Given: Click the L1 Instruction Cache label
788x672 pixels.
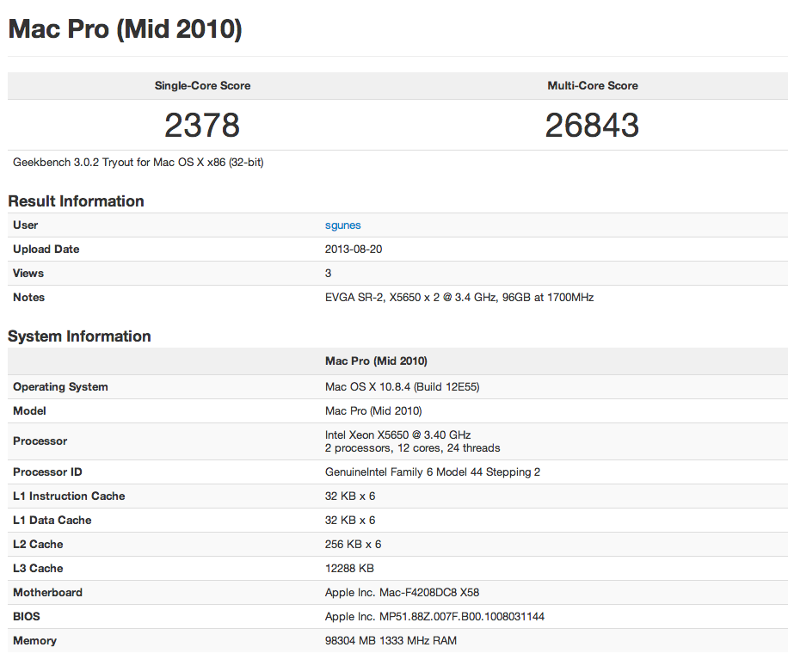Looking at the screenshot, I should (x=69, y=496).
